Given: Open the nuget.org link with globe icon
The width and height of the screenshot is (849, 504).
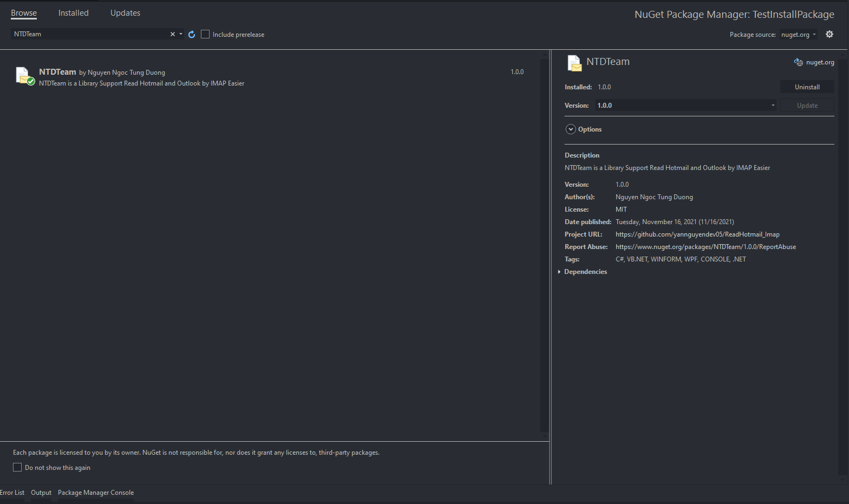Looking at the screenshot, I should 814,62.
